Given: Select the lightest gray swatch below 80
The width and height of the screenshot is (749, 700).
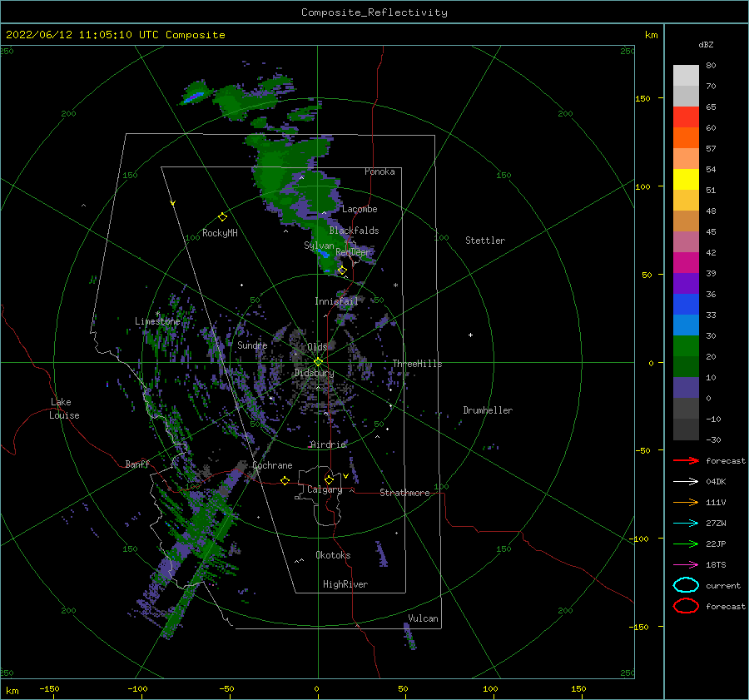Looking at the screenshot, I should point(686,76).
